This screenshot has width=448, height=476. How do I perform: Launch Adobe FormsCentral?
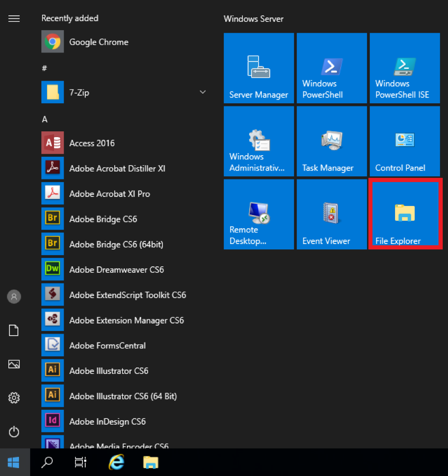coord(124,345)
